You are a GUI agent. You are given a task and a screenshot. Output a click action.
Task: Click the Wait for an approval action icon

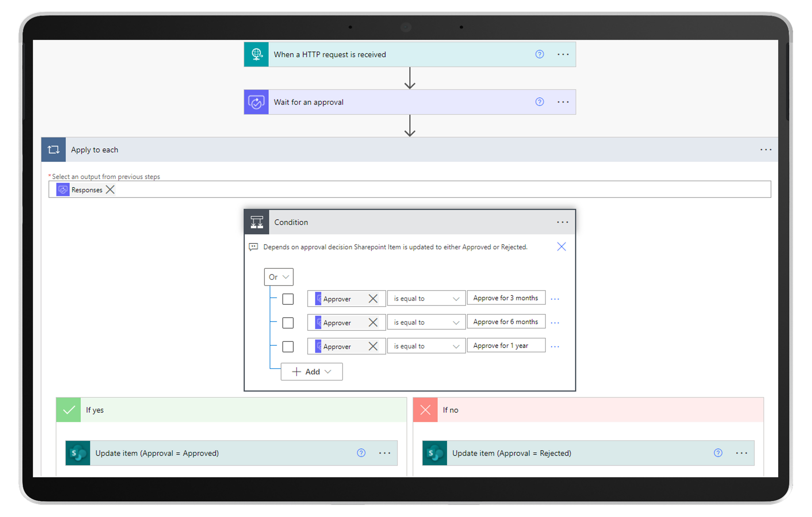pos(256,102)
